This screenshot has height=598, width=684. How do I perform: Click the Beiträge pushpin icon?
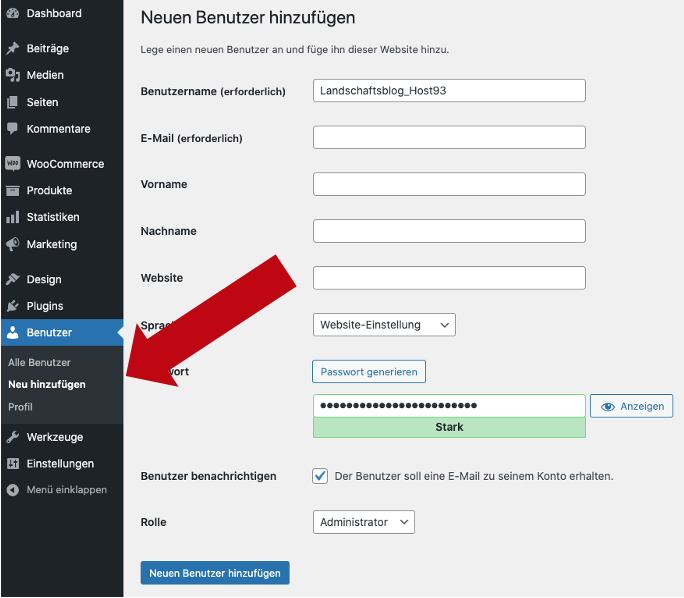[x=13, y=48]
